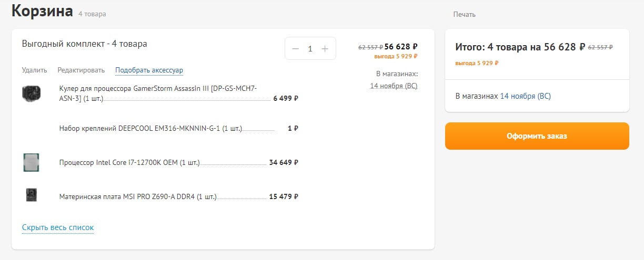Screen dimensions: 644x260
Task: Collapse the list with Скрыть весь список
Action: 58,227
